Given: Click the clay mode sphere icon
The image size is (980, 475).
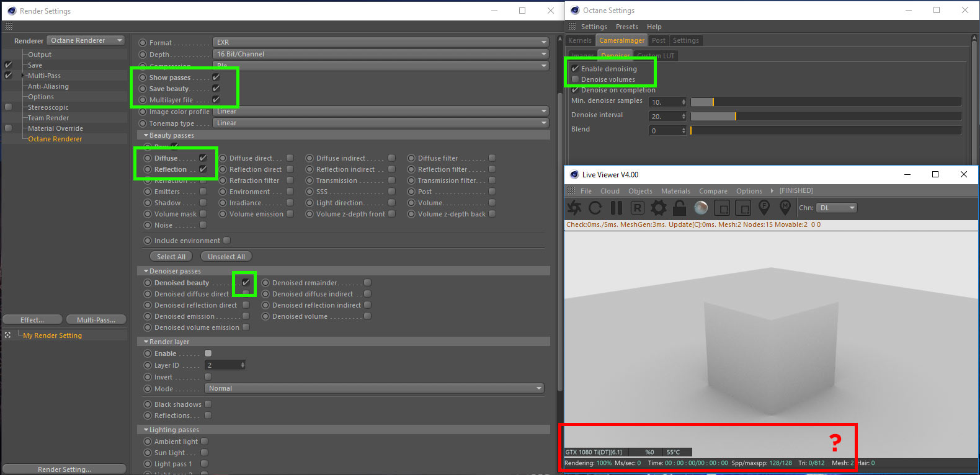Looking at the screenshot, I should coord(701,208).
